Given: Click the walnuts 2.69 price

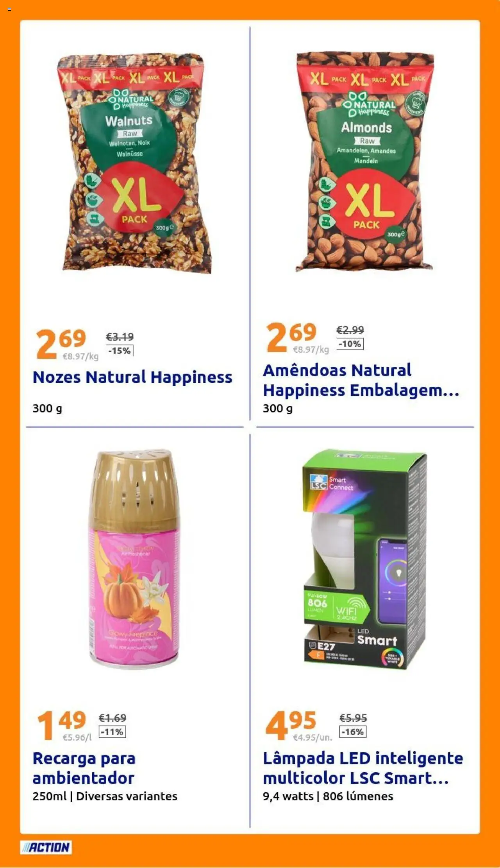Looking at the screenshot, I should click(61, 344).
